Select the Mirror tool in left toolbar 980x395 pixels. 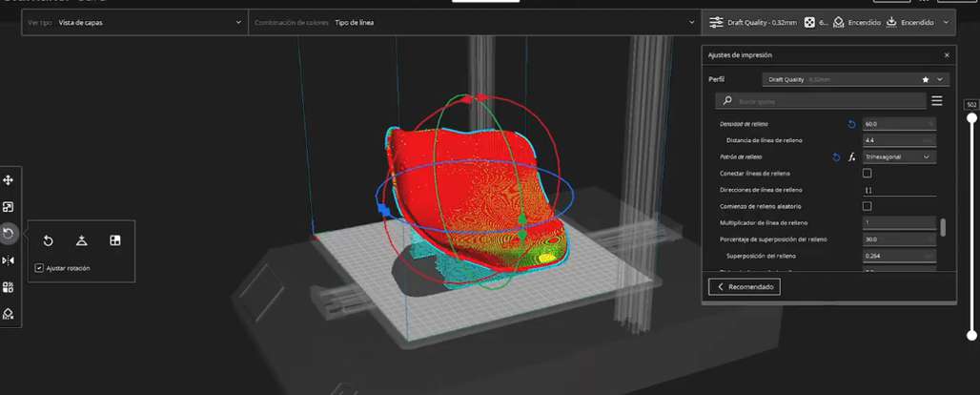coord(9,260)
